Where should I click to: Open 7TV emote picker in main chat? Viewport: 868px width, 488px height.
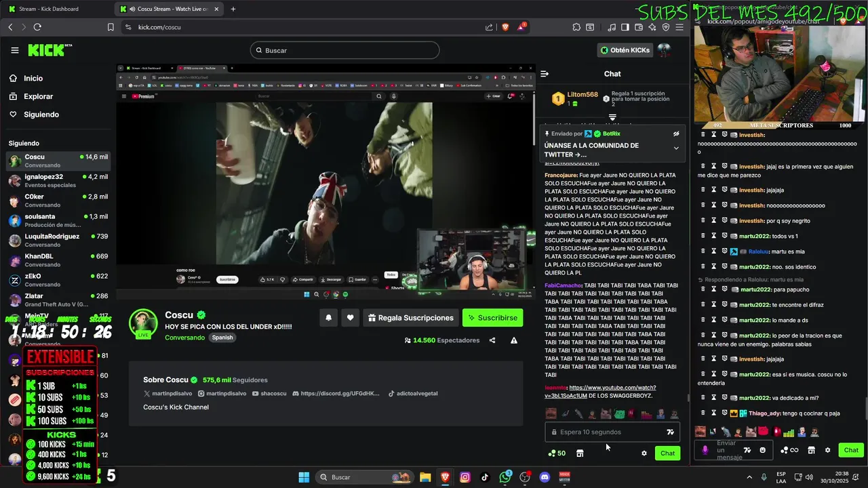click(x=671, y=432)
